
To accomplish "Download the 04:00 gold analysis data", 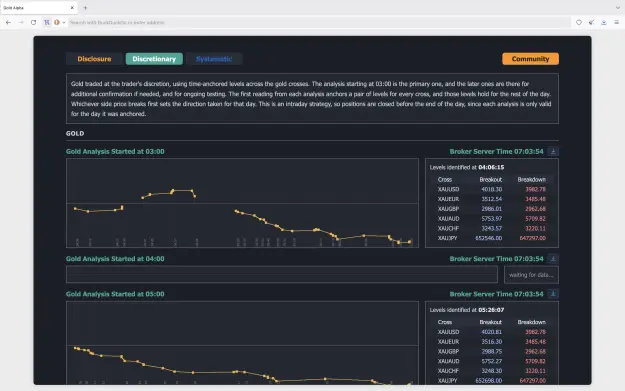I will [553, 259].
